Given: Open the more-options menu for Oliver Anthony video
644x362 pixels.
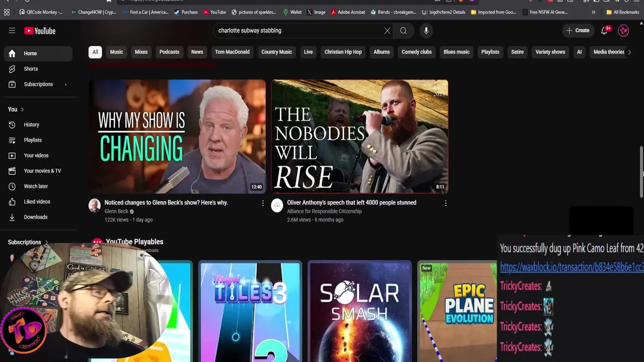Looking at the screenshot, I should (445, 203).
